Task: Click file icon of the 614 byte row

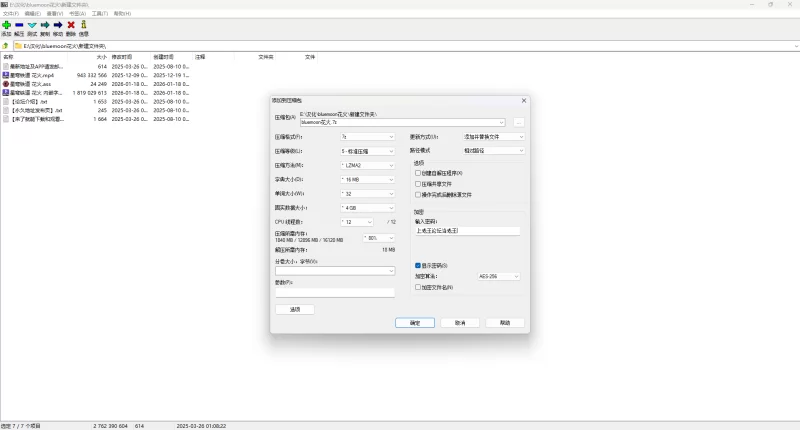Action: click(6, 66)
